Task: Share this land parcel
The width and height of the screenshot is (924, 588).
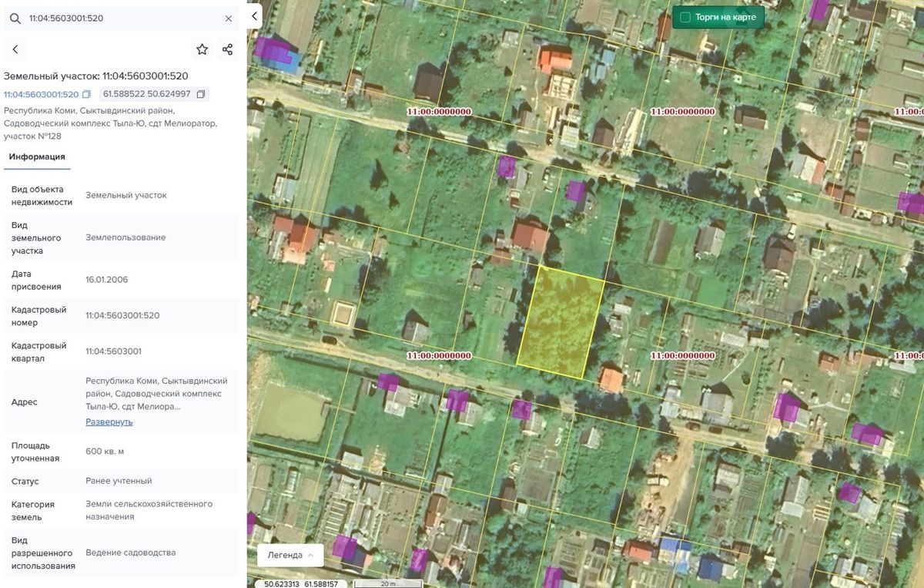Action: 227,49
